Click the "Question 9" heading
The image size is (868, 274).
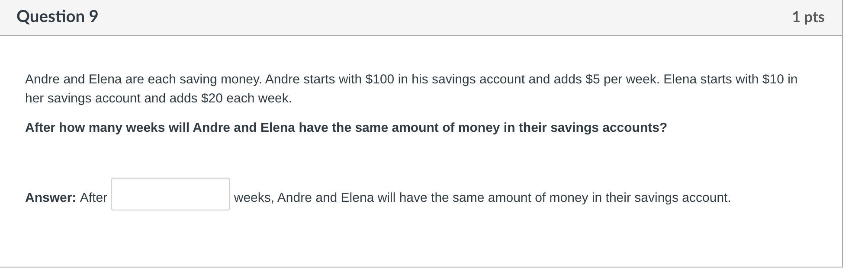coord(57,16)
